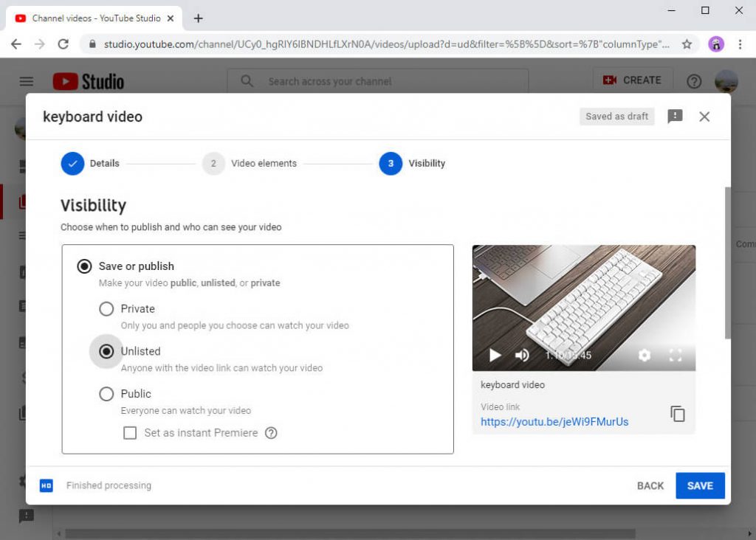Open the YouTube Studio hamburger navigation menu
Screen dimensions: 756x540
(27, 80)
